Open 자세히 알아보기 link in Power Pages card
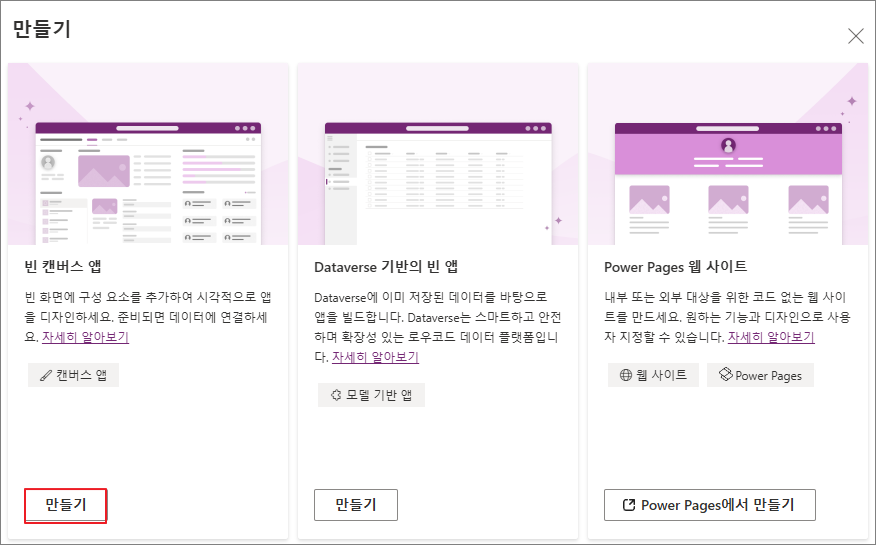This screenshot has width=876, height=545. [x=771, y=337]
